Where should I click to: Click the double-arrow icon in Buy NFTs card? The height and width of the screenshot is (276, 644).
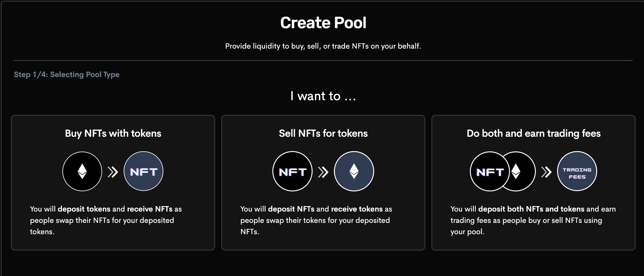click(x=113, y=172)
